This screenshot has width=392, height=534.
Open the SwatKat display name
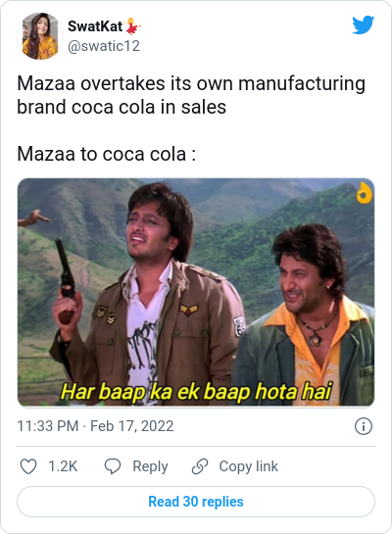pos(95,26)
